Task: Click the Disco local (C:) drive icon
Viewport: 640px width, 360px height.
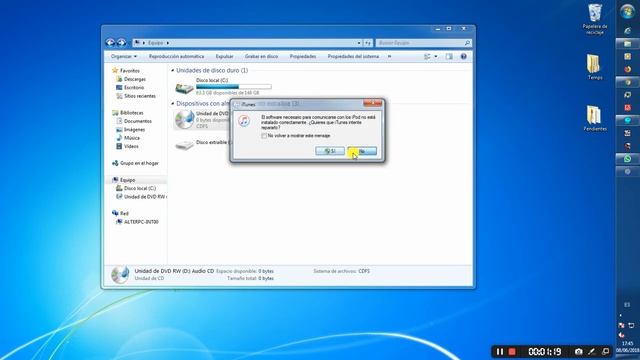Action: pyautogui.click(x=184, y=88)
